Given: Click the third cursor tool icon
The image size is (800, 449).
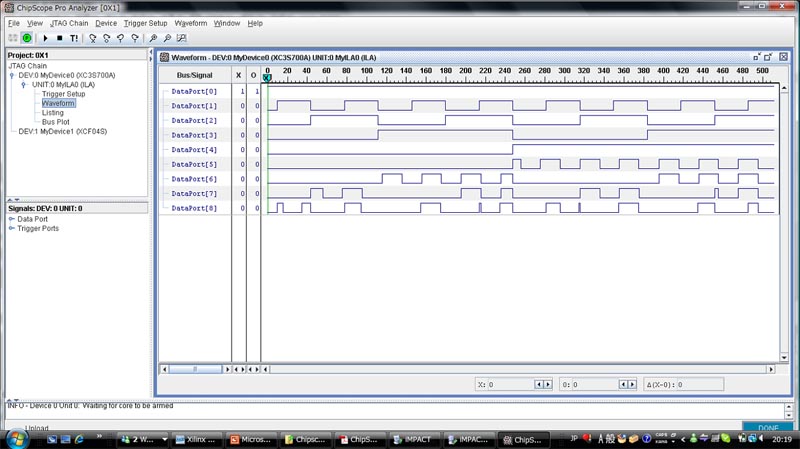Looking at the screenshot, I should (x=120, y=38).
